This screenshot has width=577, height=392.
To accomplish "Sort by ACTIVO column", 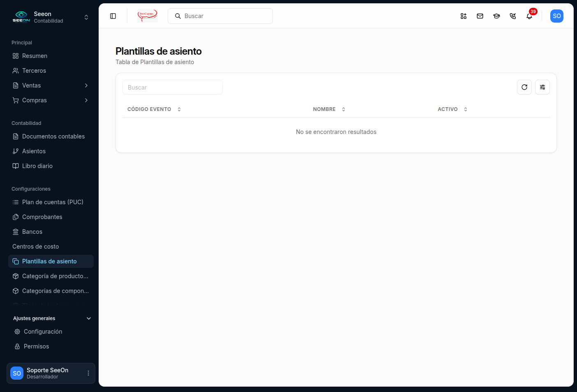I will point(452,109).
